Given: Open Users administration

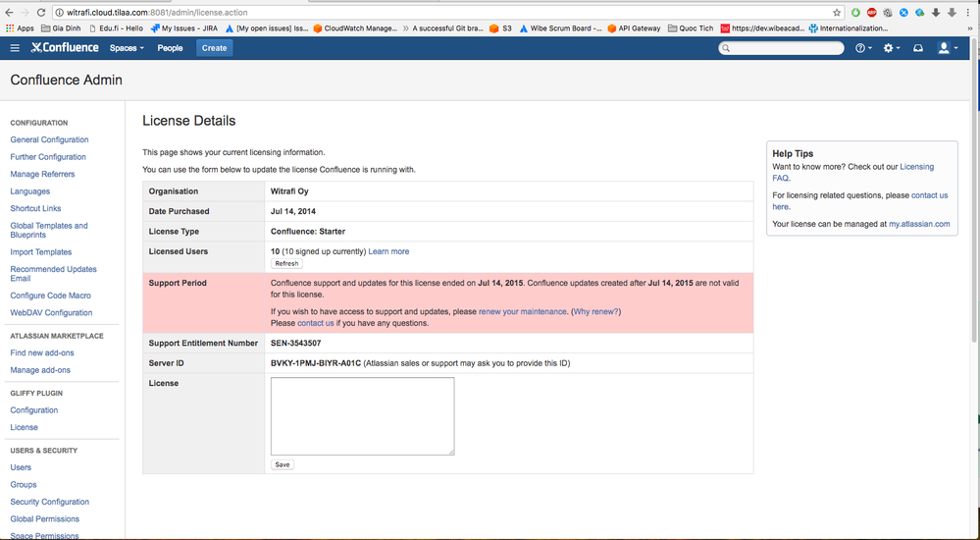Looking at the screenshot, I should point(21,467).
